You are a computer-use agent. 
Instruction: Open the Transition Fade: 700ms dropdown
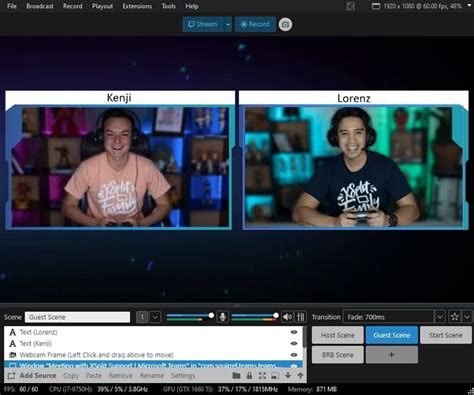tap(440, 317)
